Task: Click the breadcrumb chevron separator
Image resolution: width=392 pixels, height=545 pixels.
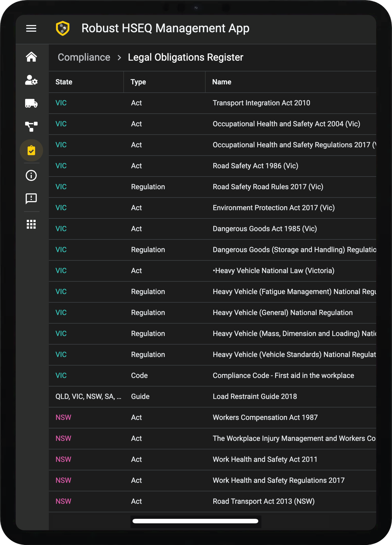Action: [119, 57]
